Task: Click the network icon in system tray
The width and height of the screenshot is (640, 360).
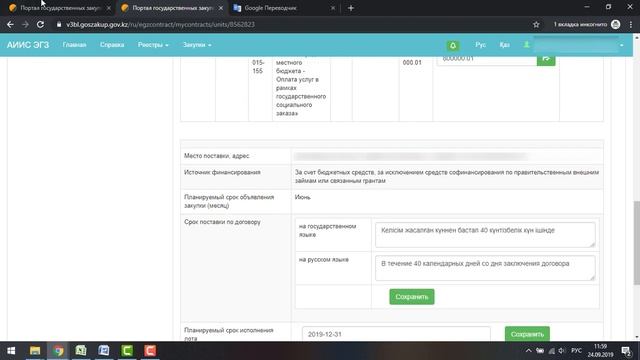Action: tap(551, 351)
